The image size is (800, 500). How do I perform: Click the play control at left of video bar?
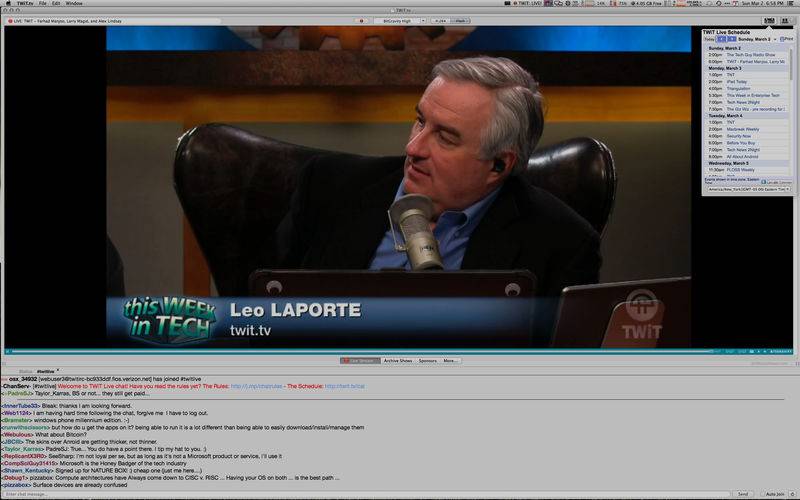pos(8,352)
